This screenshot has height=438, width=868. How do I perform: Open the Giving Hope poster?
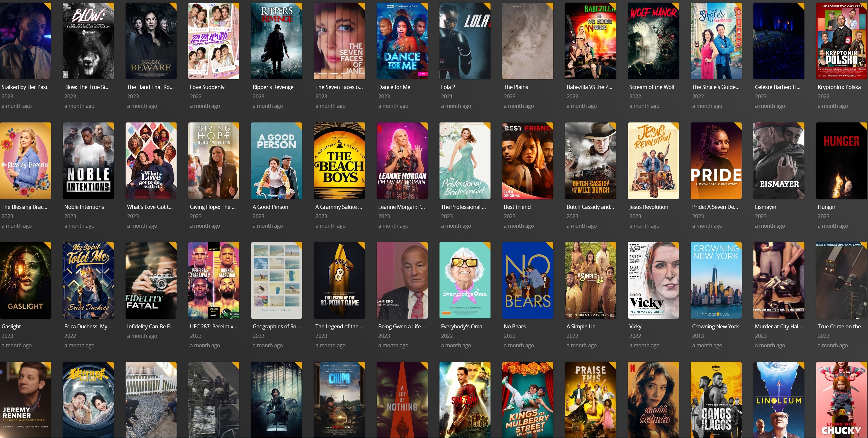(214, 161)
